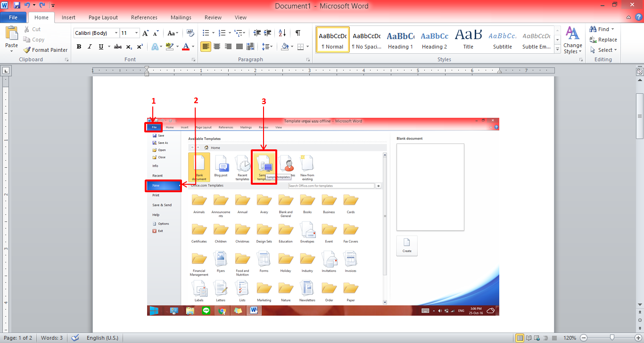The height and width of the screenshot is (343, 644).
Task: Expand the Numbering list dropdown arrow
Action: coord(230,33)
